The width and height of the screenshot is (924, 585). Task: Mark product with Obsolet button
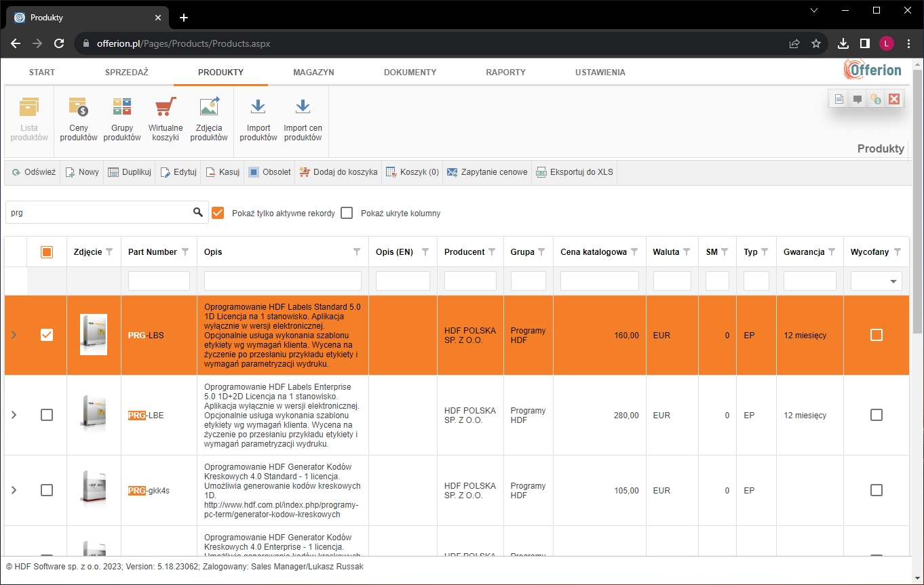270,172
